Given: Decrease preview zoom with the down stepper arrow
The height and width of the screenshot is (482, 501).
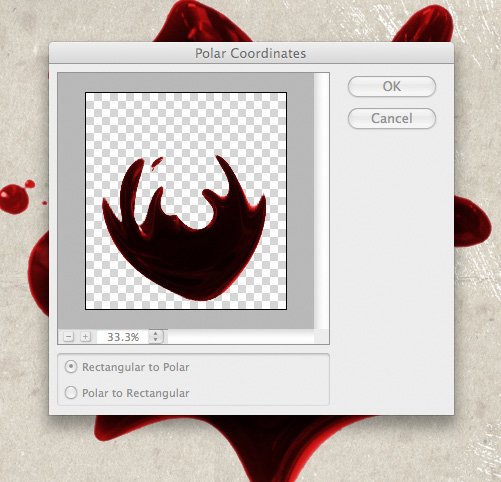Looking at the screenshot, I should [156, 340].
